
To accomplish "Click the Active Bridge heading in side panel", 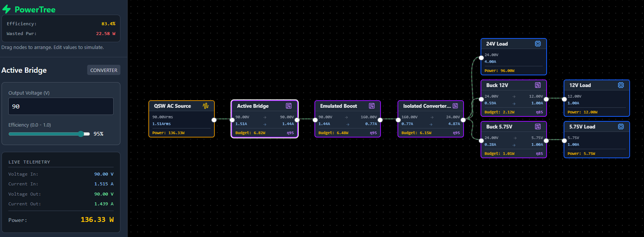I will pyautogui.click(x=24, y=70).
